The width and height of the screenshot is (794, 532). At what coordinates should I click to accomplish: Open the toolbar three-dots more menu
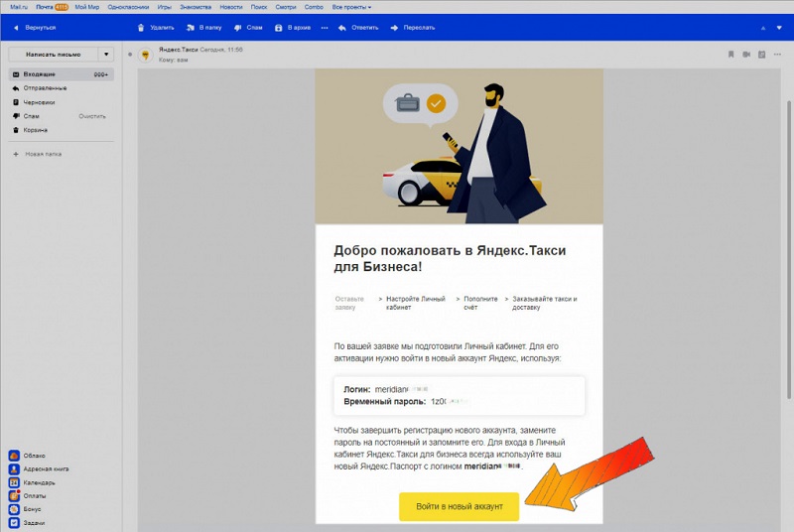(x=325, y=28)
